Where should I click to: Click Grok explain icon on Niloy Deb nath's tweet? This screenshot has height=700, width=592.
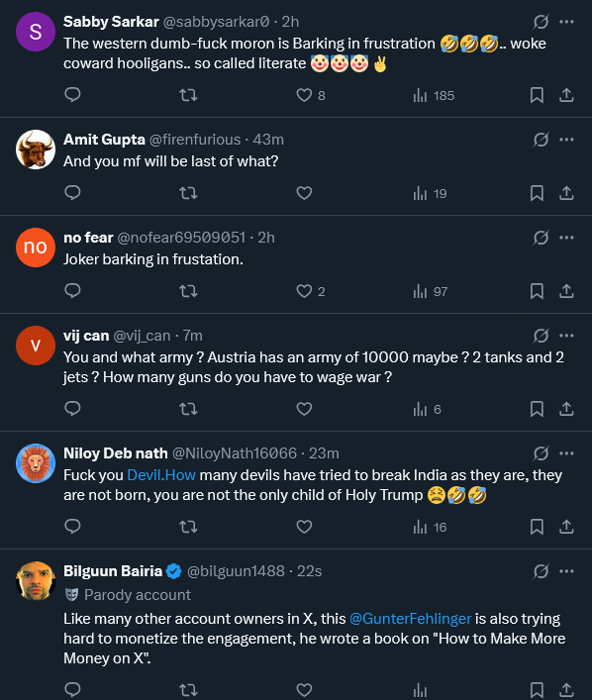pyautogui.click(x=541, y=453)
